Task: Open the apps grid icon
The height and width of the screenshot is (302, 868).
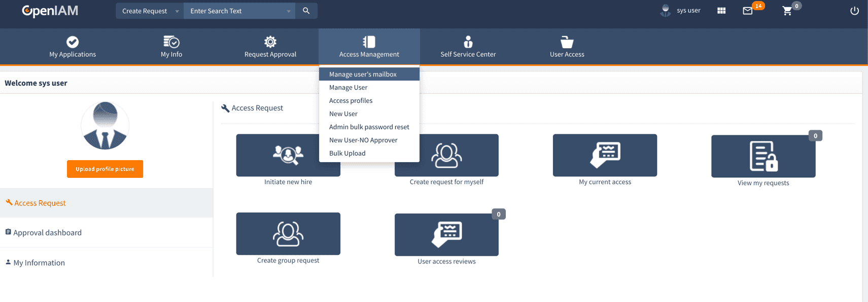Action: tap(721, 11)
